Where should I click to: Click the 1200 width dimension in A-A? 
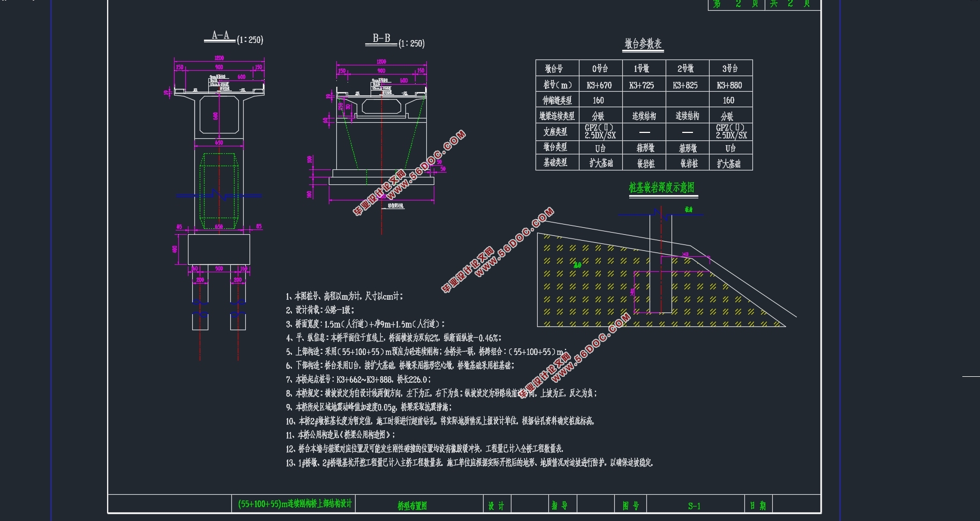219,58
